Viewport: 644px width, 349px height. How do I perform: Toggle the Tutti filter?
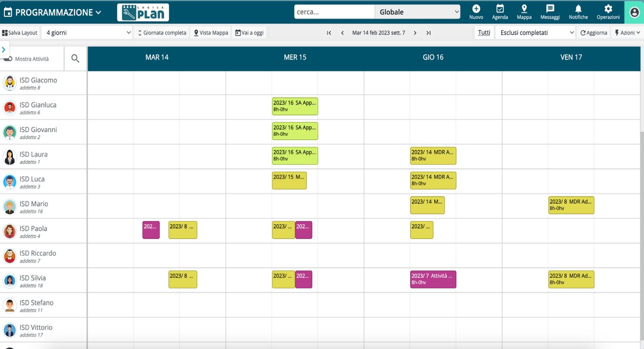pyautogui.click(x=484, y=33)
